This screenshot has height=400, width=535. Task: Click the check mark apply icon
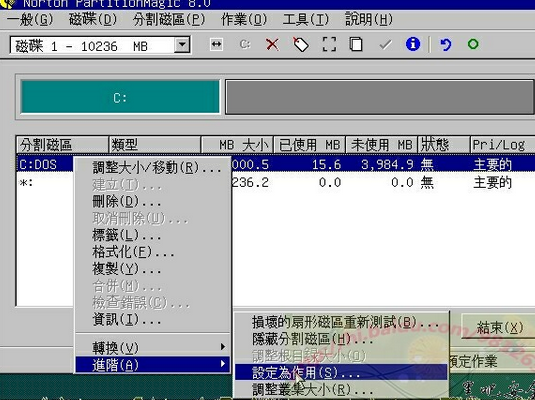(385, 45)
